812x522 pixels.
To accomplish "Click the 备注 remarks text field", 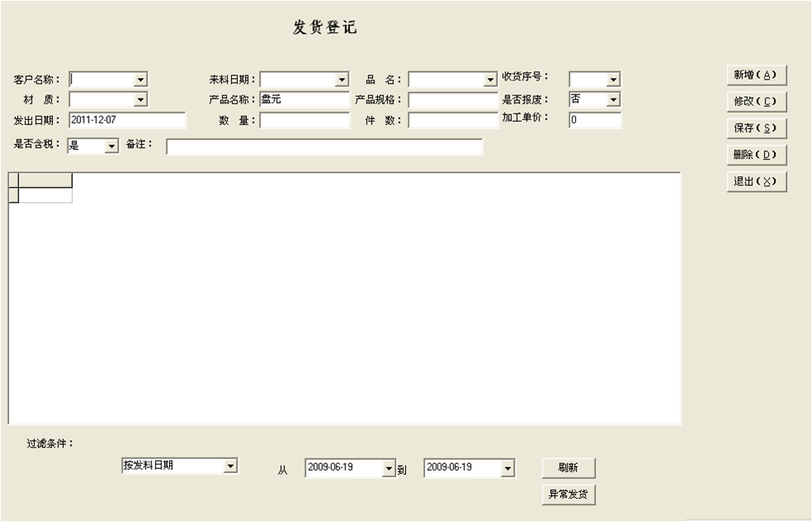I will (x=324, y=147).
